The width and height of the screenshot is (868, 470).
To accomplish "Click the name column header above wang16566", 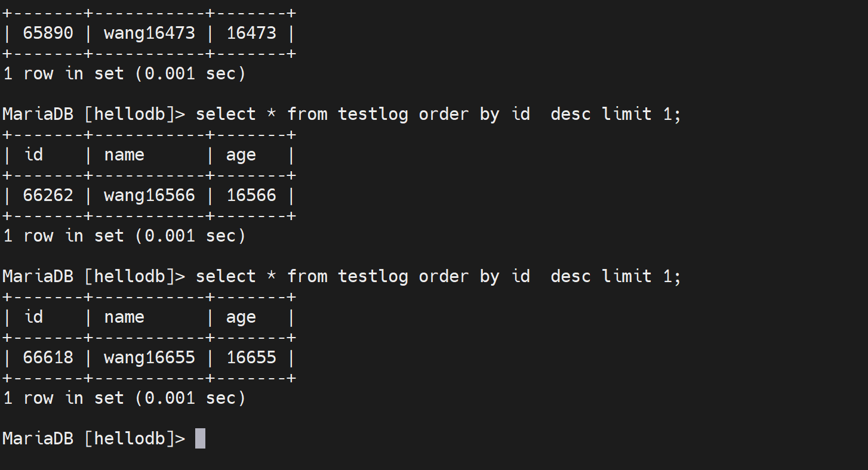I will coord(124,155).
